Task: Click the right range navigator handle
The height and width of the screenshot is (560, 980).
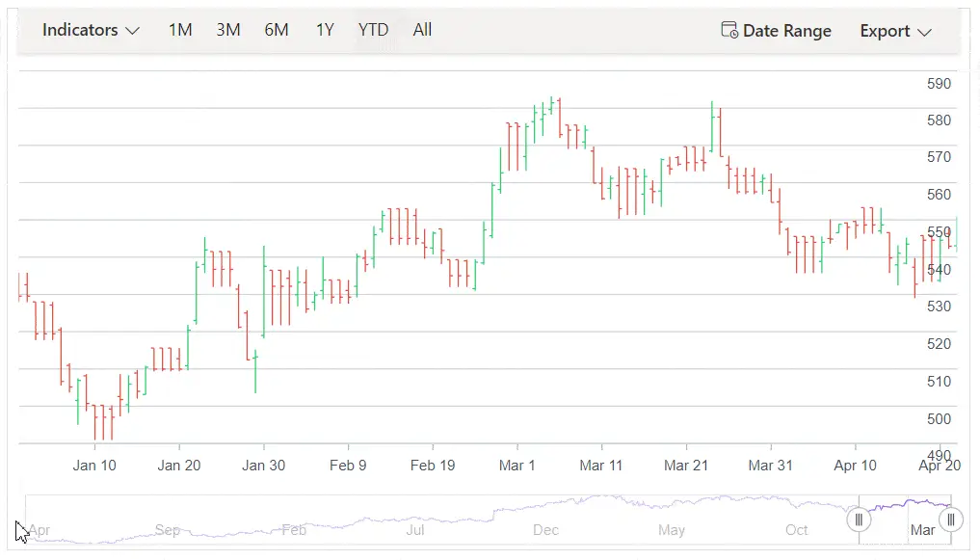Action: 951,520
